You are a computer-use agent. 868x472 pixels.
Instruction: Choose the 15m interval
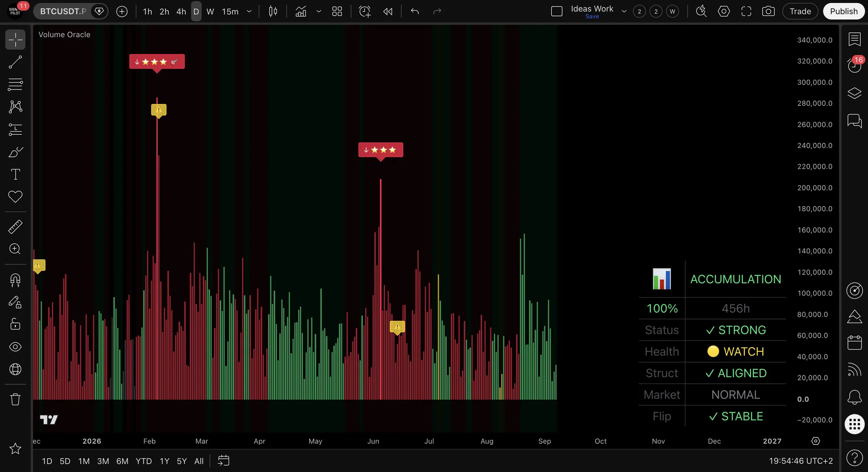point(230,12)
